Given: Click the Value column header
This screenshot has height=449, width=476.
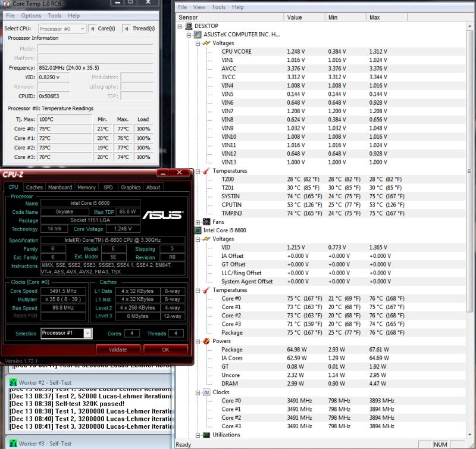Looking at the screenshot, I should coord(304,17).
